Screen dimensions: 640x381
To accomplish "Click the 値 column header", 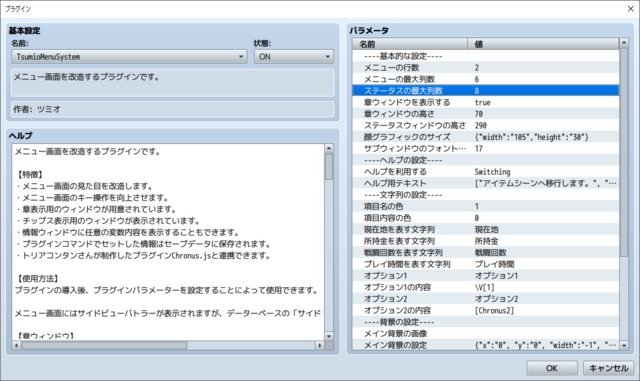I will pyautogui.click(x=543, y=44).
